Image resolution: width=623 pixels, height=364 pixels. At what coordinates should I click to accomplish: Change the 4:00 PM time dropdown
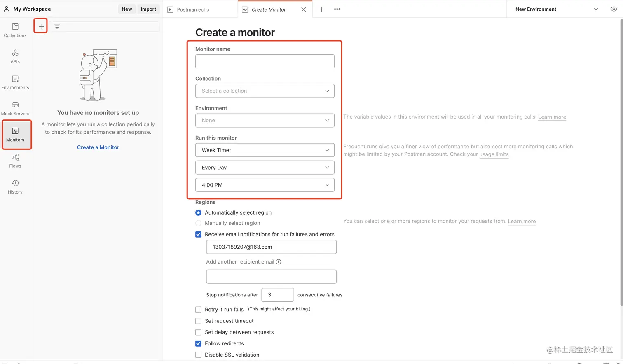pos(265,185)
